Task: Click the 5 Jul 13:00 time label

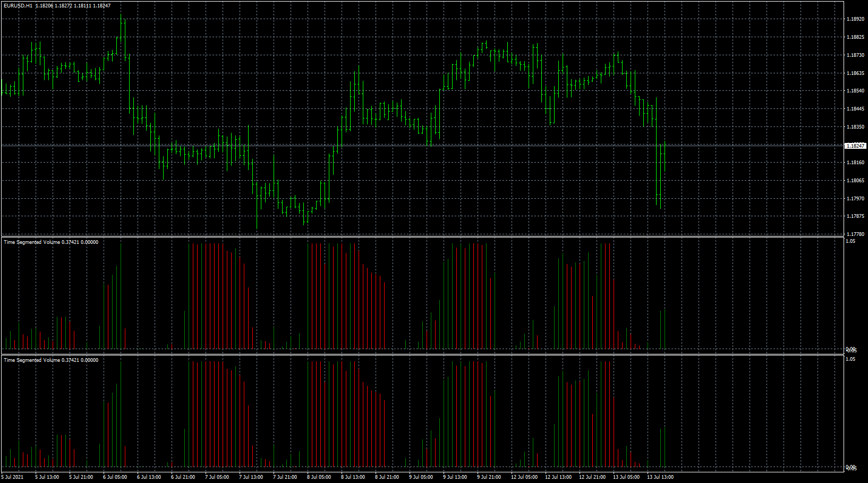Action: [47, 477]
